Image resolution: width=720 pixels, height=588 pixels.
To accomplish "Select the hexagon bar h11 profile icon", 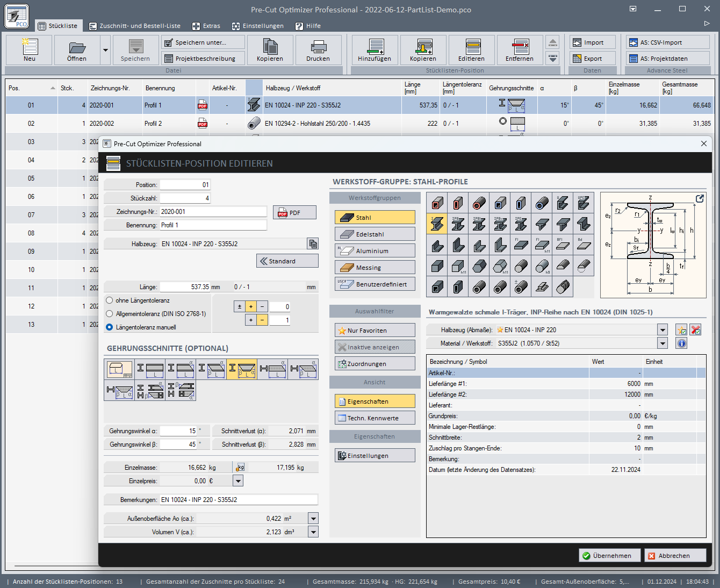I will pyautogui.click(x=500, y=266).
